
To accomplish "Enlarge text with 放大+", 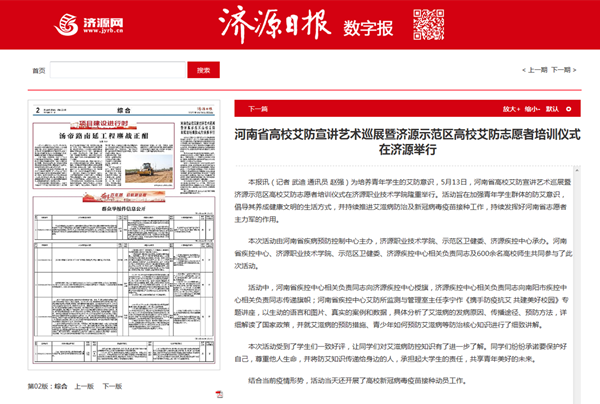I will (511, 109).
